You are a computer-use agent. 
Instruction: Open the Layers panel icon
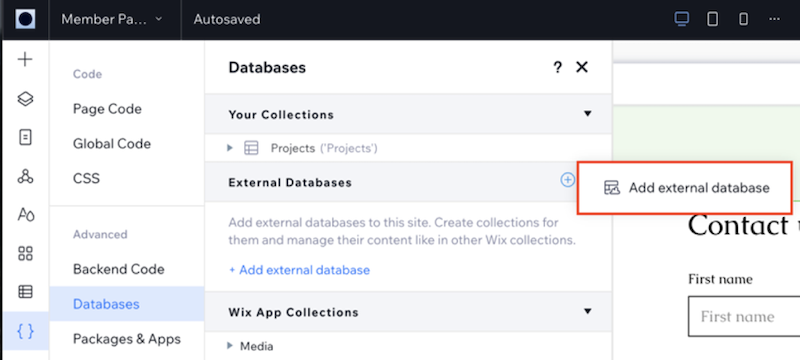(25, 98)
